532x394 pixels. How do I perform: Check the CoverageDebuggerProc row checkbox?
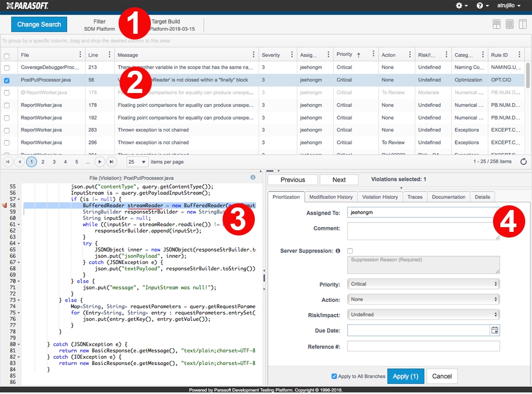click(x=7, y=68)
